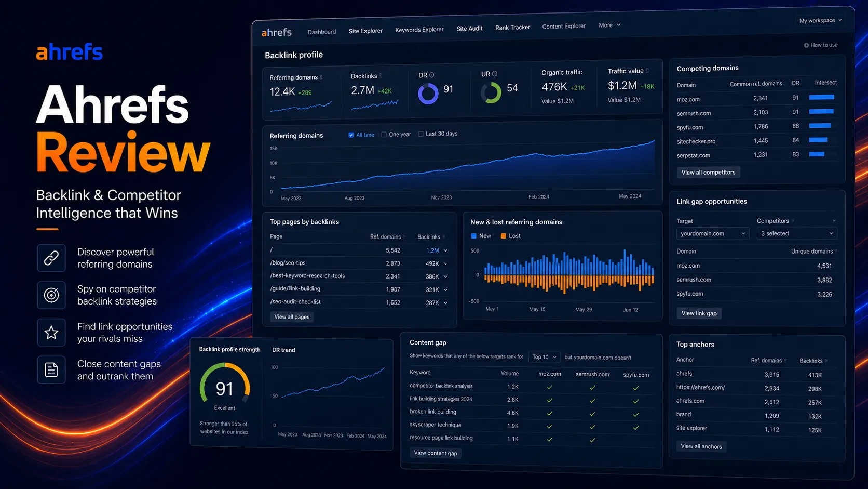
Task: Open the Rank Tracker tab
Action: coord(512,28)
